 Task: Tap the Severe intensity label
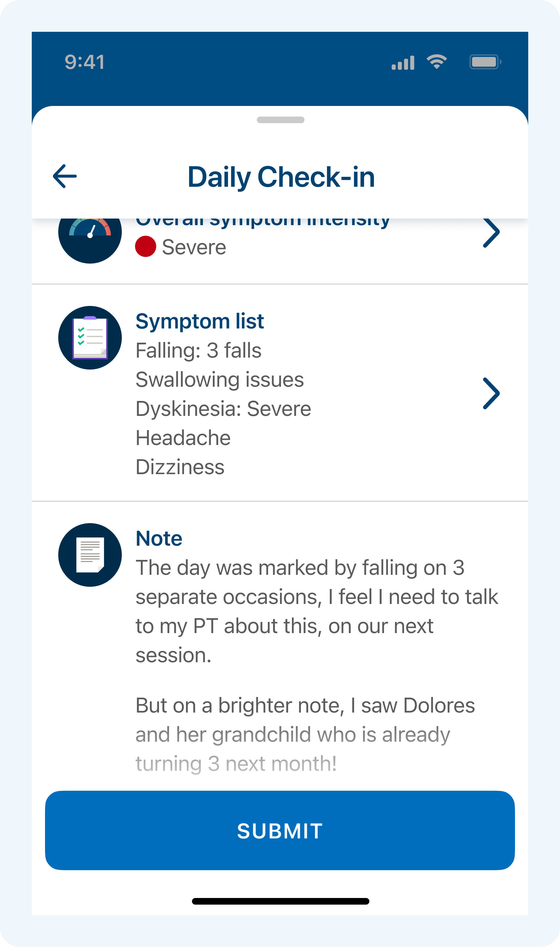click(x=194, y=247)
